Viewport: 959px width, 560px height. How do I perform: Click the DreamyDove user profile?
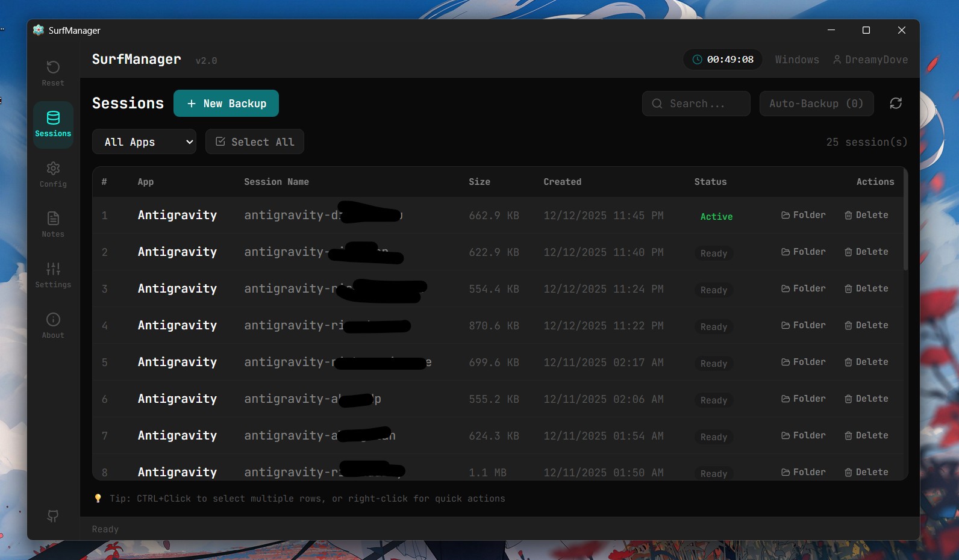pos(870,60)
